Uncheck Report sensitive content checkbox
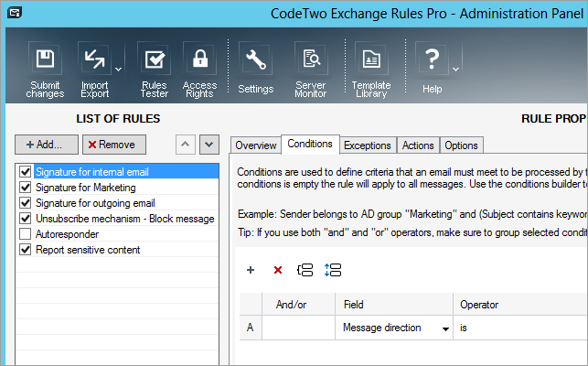 click(x=25, y=249)
